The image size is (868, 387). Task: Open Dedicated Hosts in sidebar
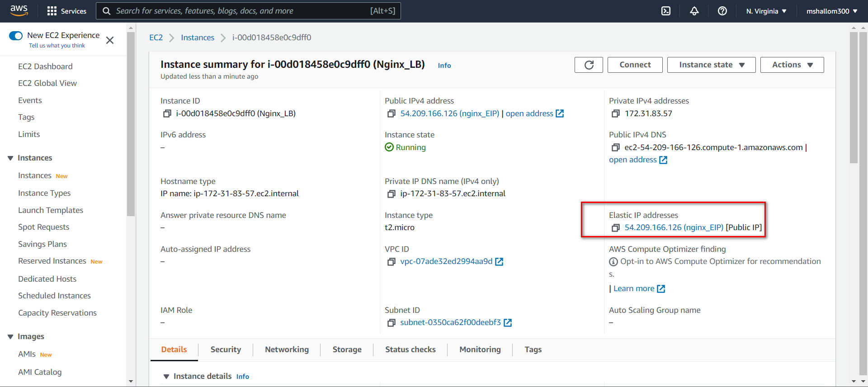47,279
